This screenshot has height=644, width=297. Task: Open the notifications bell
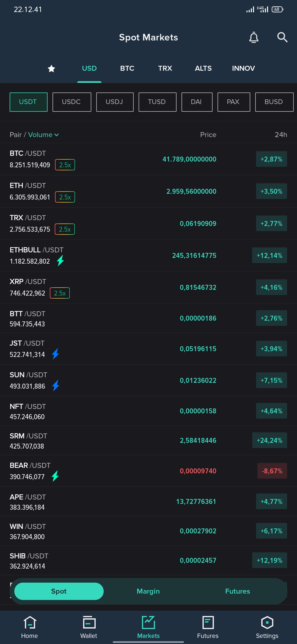click(254, 37)
